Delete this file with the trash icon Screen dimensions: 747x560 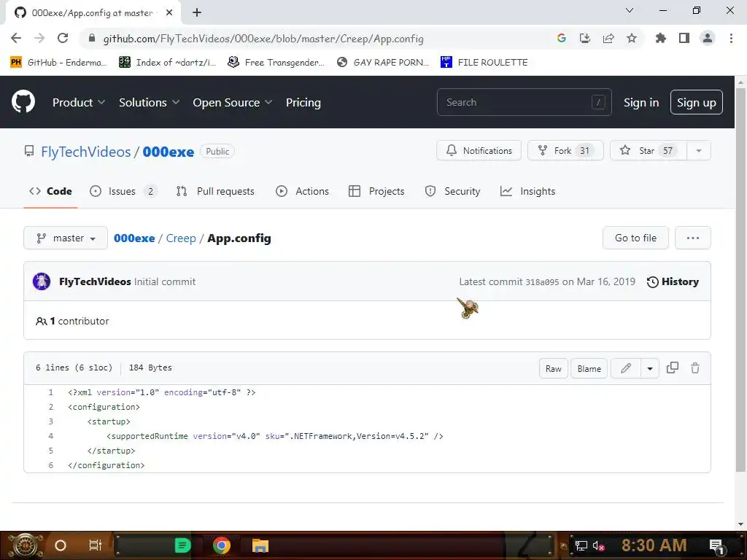(x=695, y=367)
